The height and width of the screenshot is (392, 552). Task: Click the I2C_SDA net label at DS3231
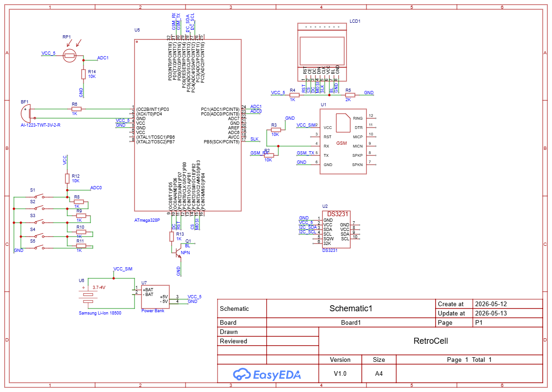click(x=308, y=227)
